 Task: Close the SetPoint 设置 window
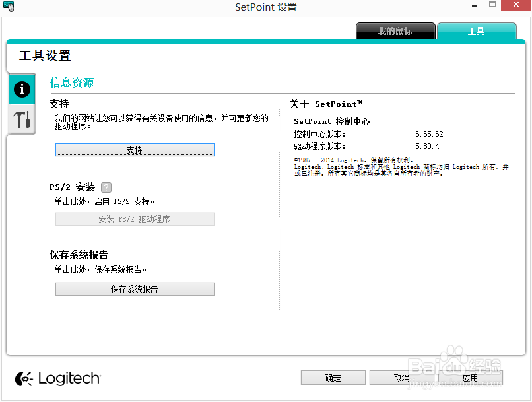tap(515, 5)
